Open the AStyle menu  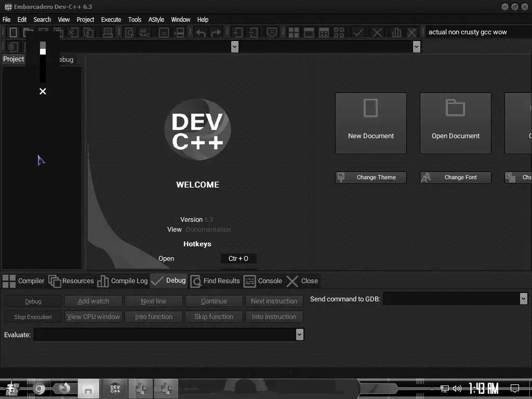click(156, 20)
